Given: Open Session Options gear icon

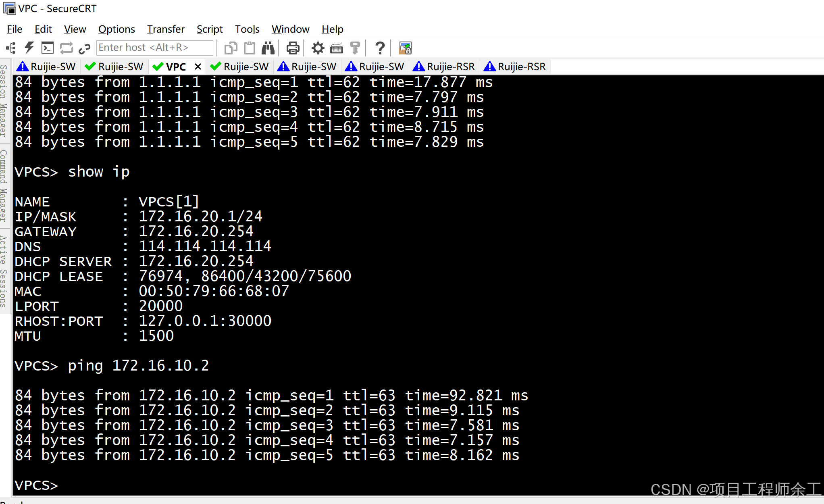Looking at the screenshot, I should tap(318, 48).
